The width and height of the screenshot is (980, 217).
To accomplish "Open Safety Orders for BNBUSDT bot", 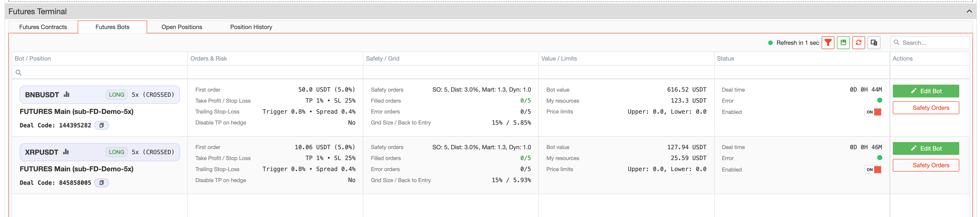I will click(925, 108).
